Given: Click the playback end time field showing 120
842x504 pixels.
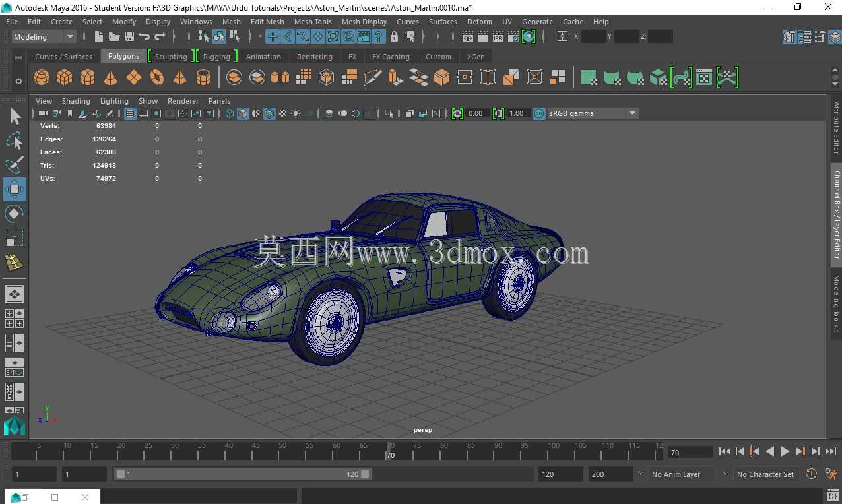Looking at the screenshot, I should click(561, 474).
